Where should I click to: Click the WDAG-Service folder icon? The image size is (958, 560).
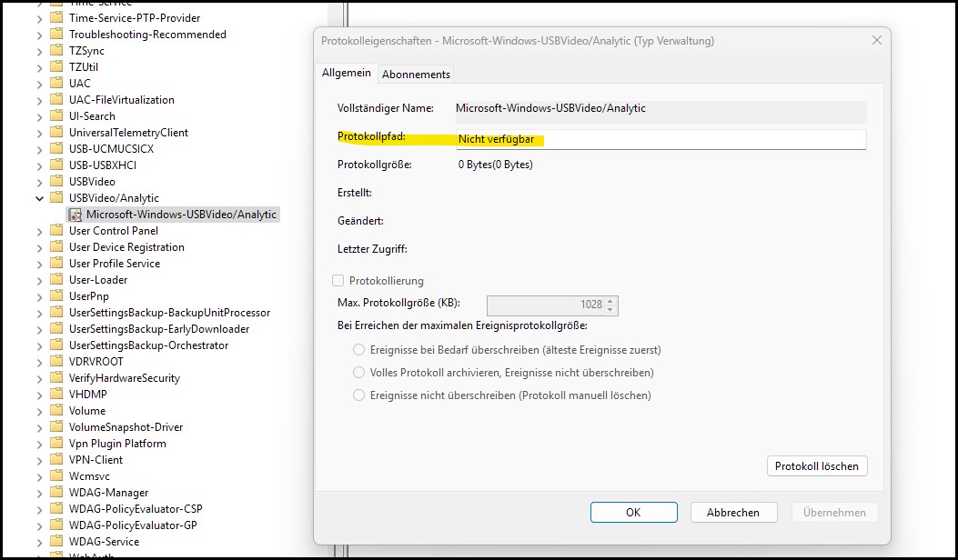tap(56, 541)
